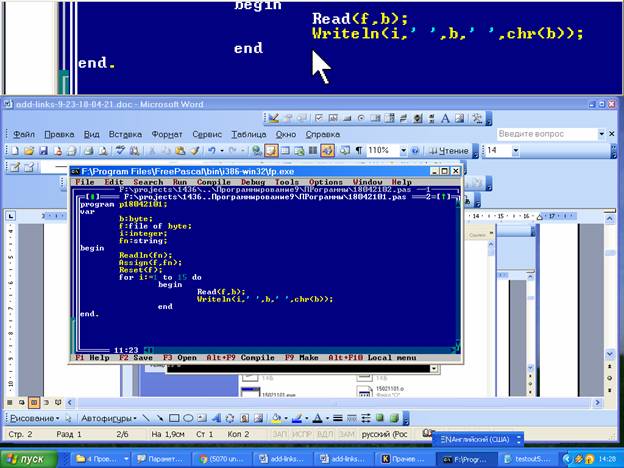This screenshot has width=624, height=468.
Task: Select Arrow tool in Drawing toolbar
Action: 160,418
